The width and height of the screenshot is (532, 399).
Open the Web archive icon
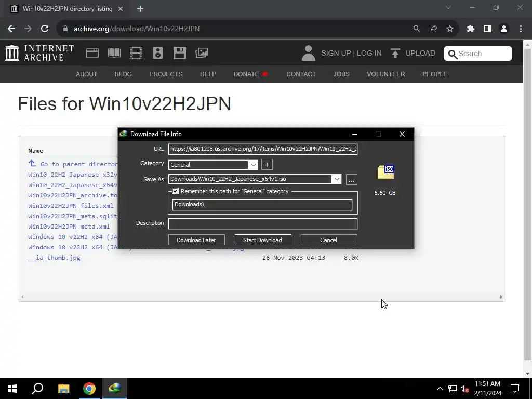point(92,53)
